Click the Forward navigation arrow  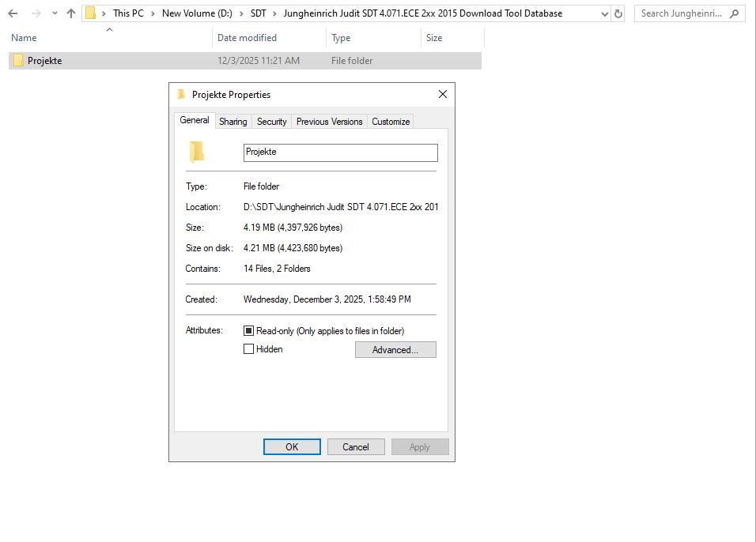pyautogui.click(x=36, y=13)
